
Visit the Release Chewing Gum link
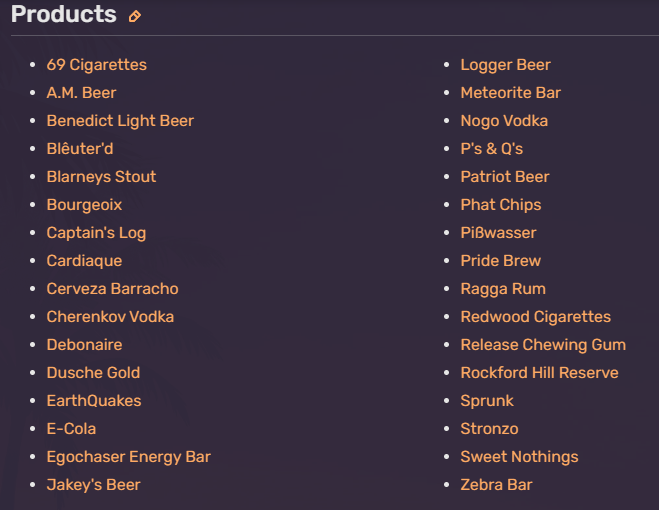pos(543,345)
